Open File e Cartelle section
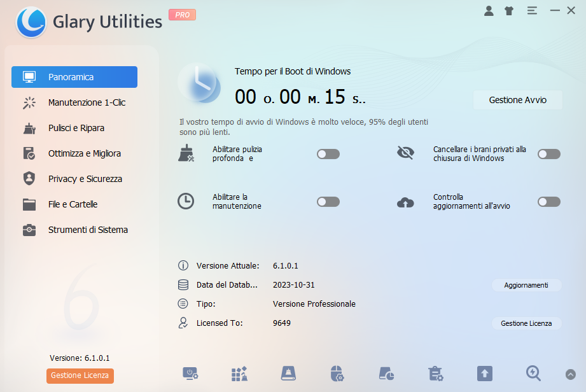Screen dimensions: 586x392 (x=74, y=204)
